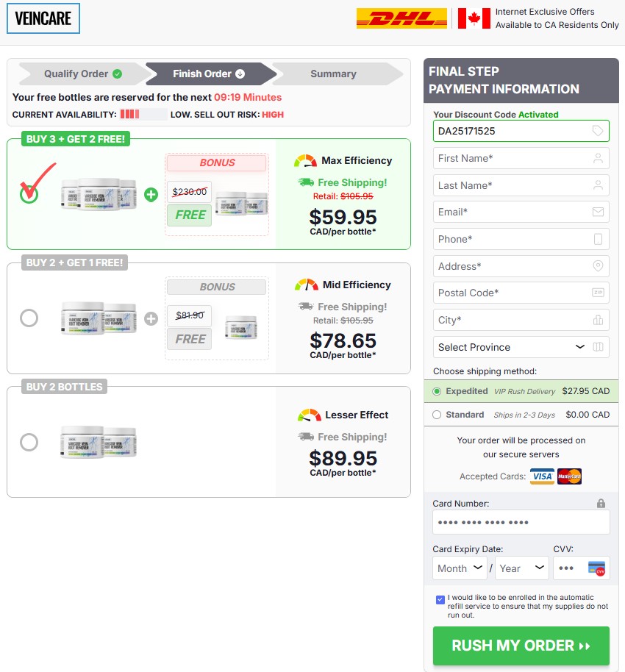
Task: Click the CVV card help icon
Action: pyautogui.click(x=596, y=568)
